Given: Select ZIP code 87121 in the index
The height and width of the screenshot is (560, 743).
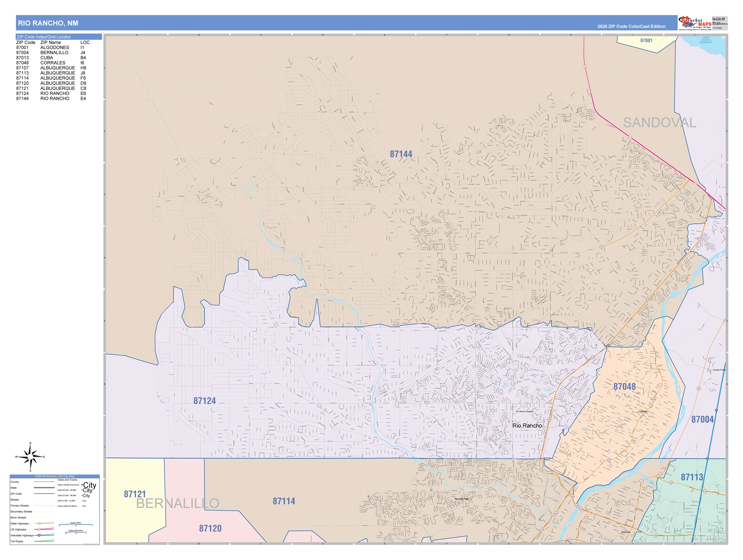Looking at the screenshot, I should (x=23, y=88).
